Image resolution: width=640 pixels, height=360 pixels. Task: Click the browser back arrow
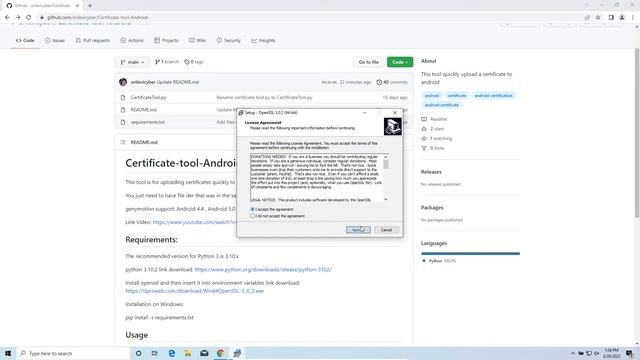point(7,18)
